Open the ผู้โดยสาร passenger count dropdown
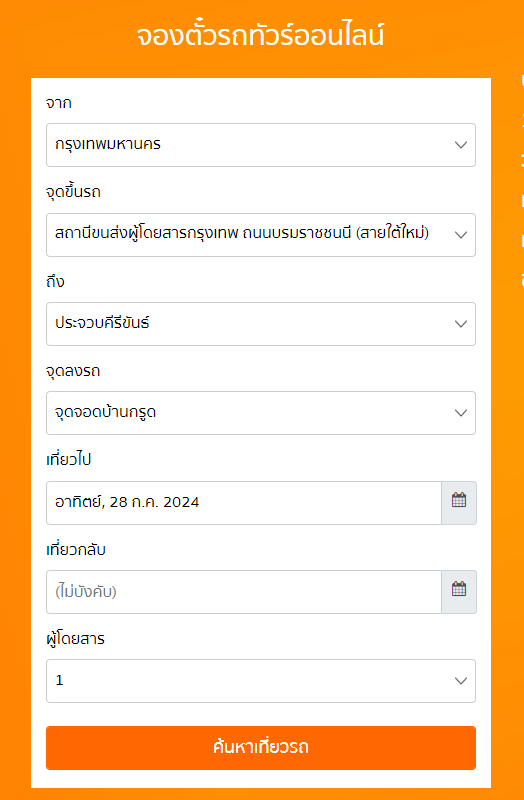The height and width of the screenshot is (800, 524). (x=261, y=681)
